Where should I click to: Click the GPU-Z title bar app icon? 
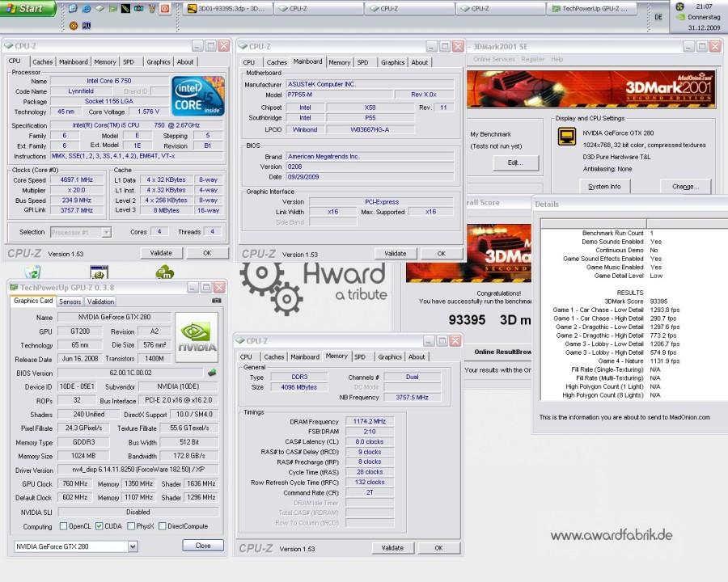(14, 287)
